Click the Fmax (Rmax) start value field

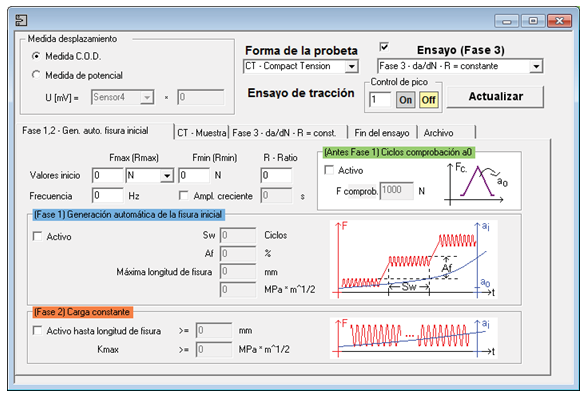108,175
